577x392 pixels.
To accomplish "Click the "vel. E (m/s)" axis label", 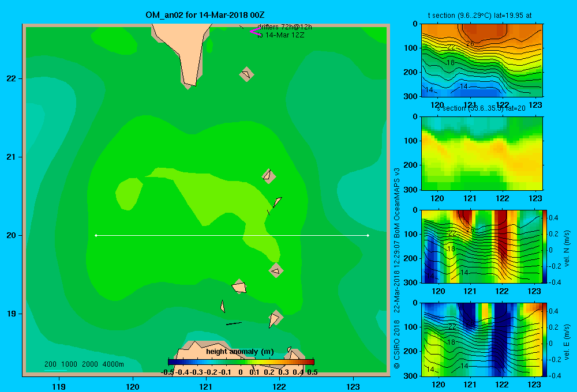I will pyautogui.click(x=567, y=342).
